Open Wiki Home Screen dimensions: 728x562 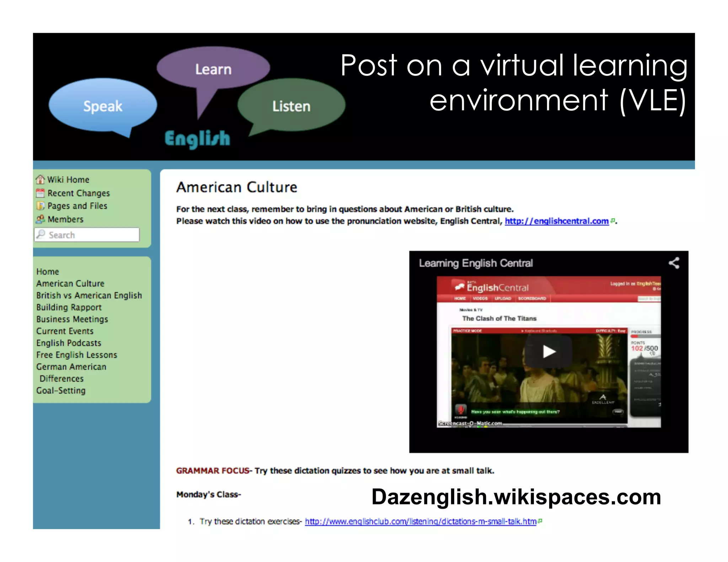[68, 179]
